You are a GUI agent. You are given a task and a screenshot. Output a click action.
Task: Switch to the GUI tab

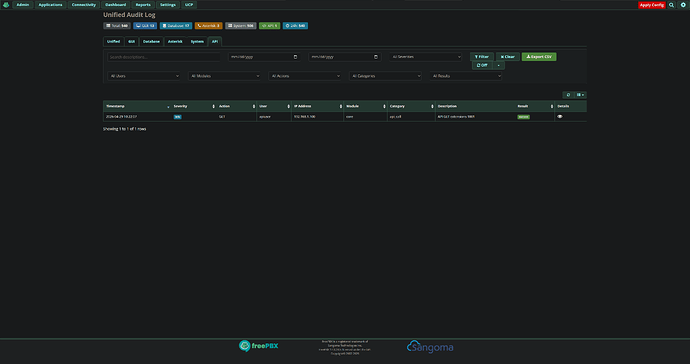[x=131, y=42]
